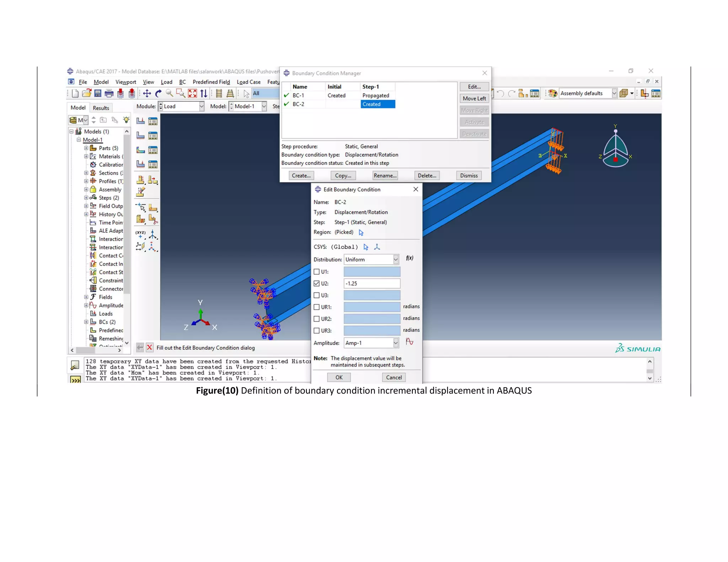Enable the U1 checkbox
728x562 pixels.
pyautogui.click(x=317, y=272)
